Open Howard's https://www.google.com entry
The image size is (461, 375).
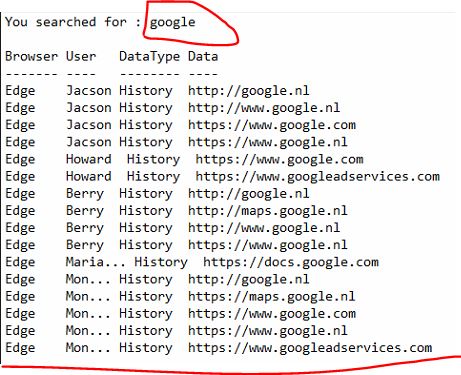[279, 160]
